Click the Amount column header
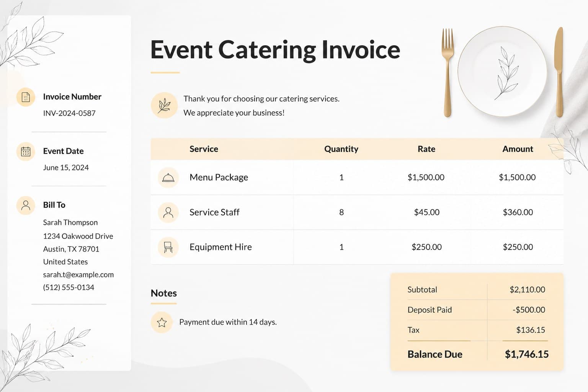 tap(518, 149)
